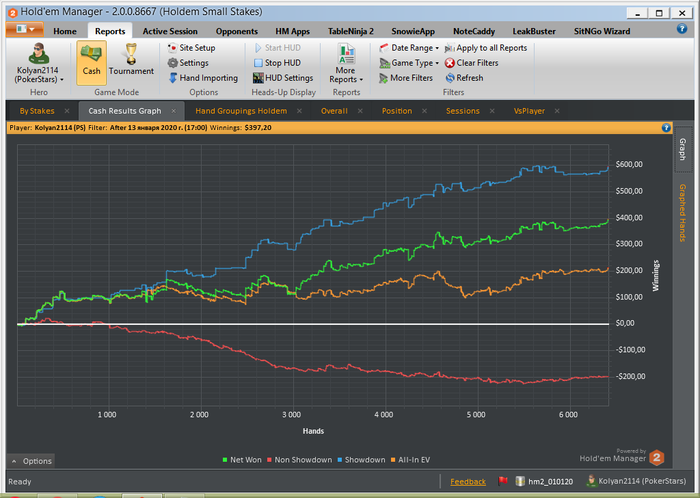
Task: Expand the Options panel at bottom left
Action: [31, 461]
